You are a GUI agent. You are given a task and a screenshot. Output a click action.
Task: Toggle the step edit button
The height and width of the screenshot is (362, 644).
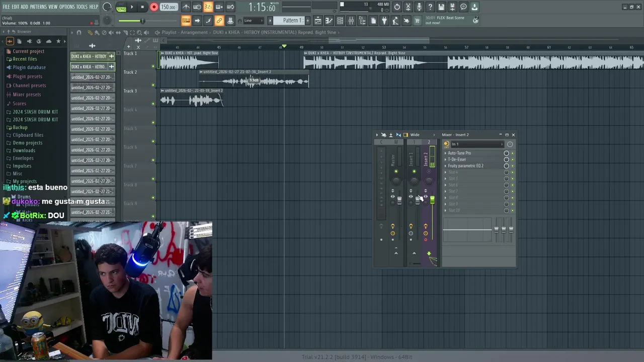coord(208,21)
